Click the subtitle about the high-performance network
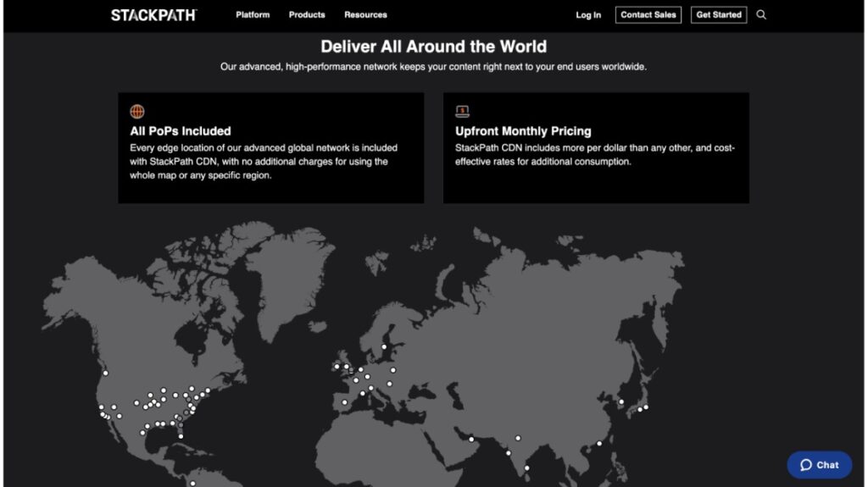Image resolution: width=868 pixels, height=487 pixels. 433,67
